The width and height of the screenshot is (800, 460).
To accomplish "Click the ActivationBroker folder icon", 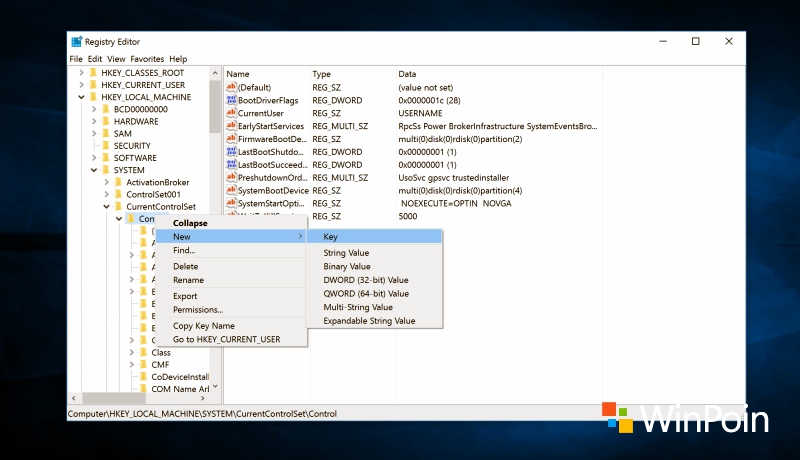I will [x=119, y=182].
